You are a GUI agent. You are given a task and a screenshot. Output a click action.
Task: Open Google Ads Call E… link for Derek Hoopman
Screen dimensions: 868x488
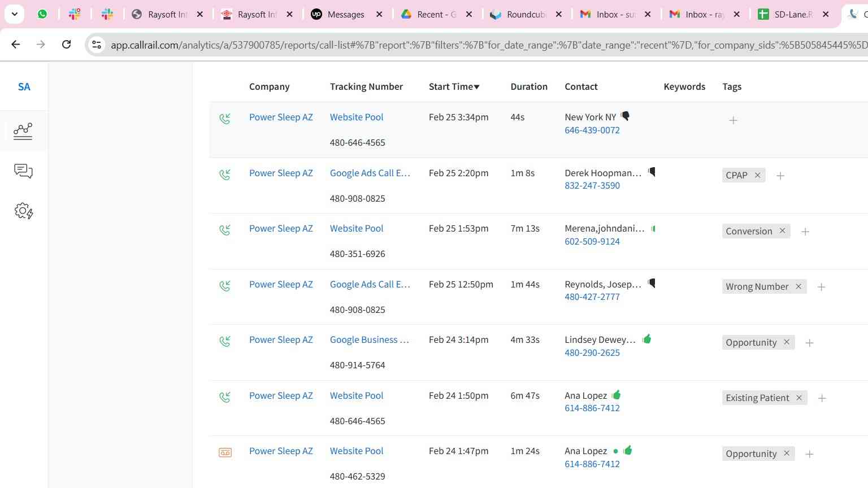point(370,173)
